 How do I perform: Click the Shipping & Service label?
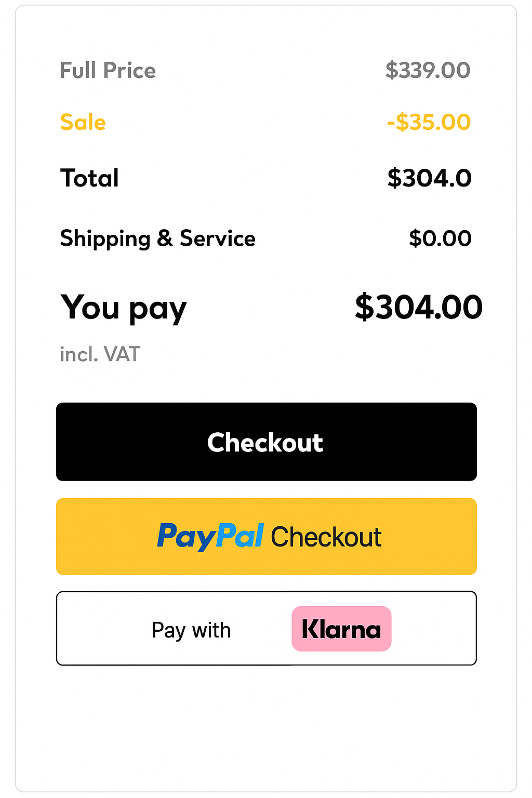[157, 238]
